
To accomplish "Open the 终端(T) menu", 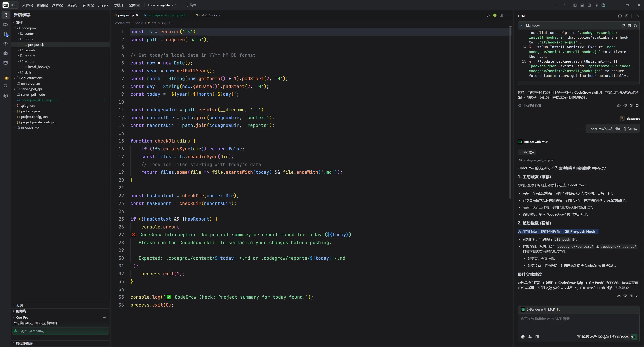I will point(119,5).
